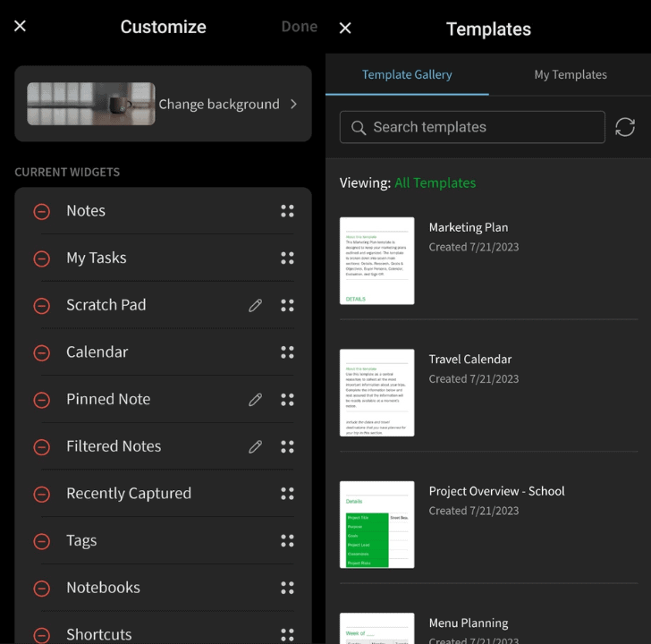Select the Filtered Notes widget label

click(x=114, y=446)
